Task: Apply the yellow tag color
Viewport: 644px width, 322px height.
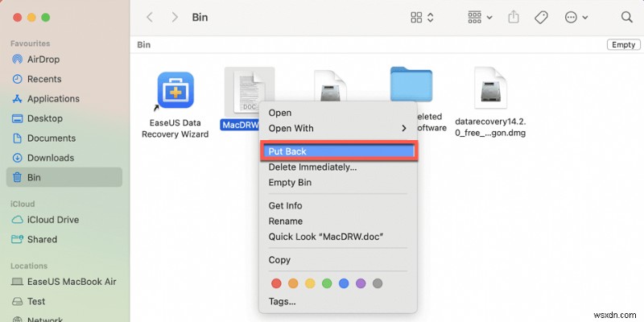Action: [x=310, y=283]
